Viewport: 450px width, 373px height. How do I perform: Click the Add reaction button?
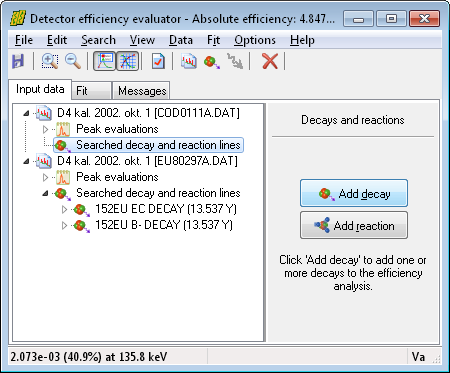pos(354,225)
